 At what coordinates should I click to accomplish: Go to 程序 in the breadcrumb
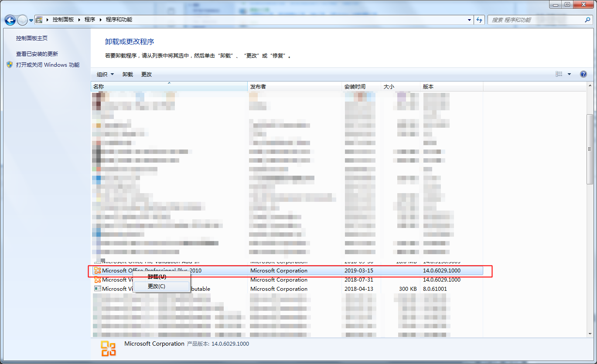click(x=90, y=20)
